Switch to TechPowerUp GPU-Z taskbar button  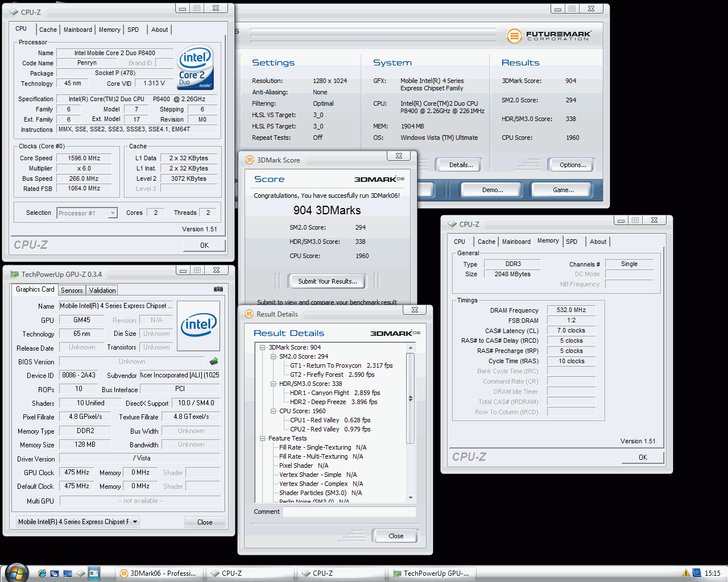point(433,573)
